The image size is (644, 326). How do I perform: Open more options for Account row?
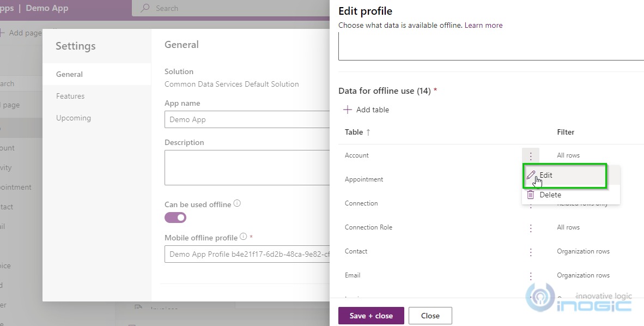[530, 156]
